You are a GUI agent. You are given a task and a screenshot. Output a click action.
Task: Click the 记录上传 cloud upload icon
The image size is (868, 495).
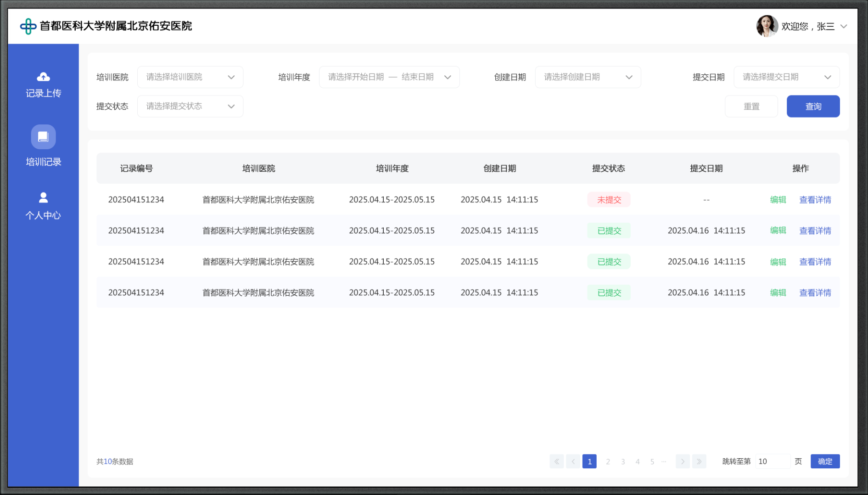(43, 77)
